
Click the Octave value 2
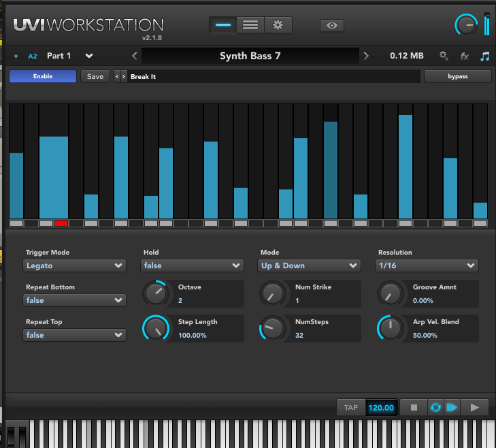point(180,301)
